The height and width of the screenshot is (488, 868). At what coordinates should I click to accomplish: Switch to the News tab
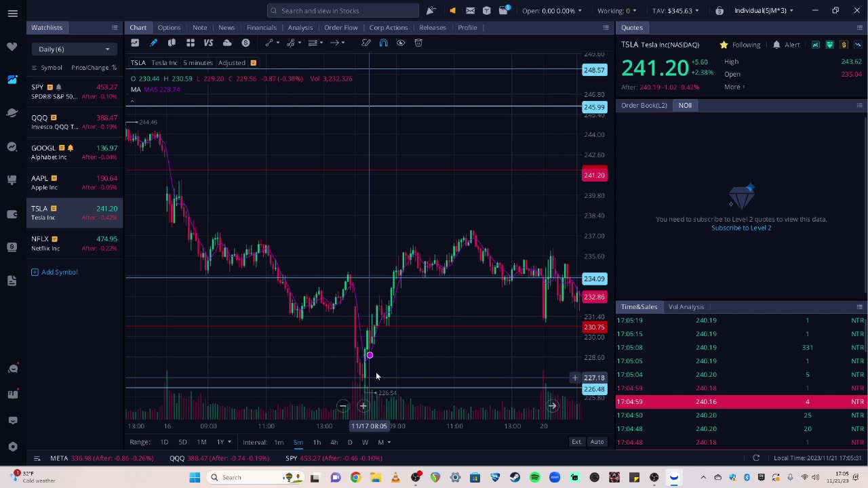click(226, 27)
